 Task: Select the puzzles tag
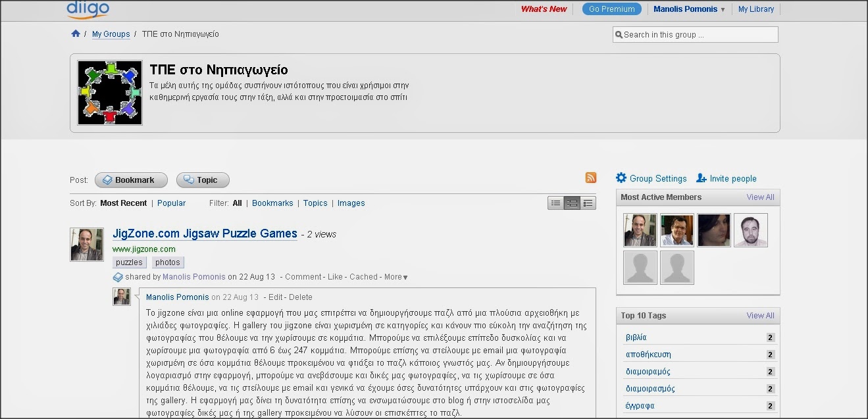click(129, 262)
